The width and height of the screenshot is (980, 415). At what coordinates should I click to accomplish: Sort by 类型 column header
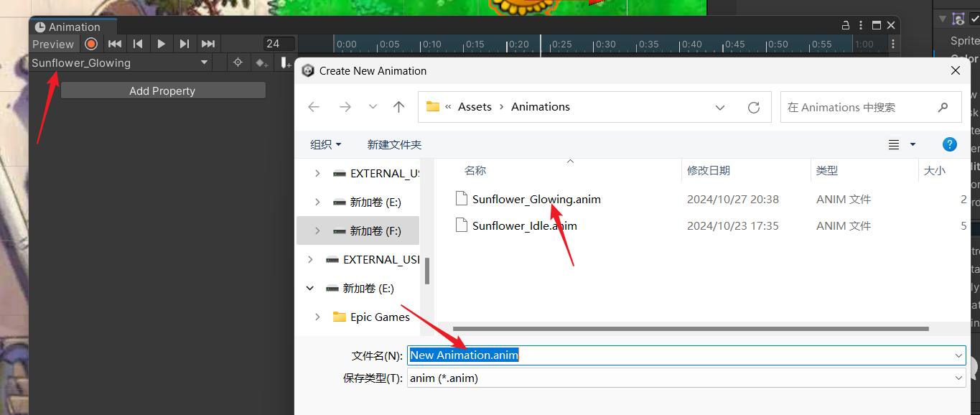point(827,170)
